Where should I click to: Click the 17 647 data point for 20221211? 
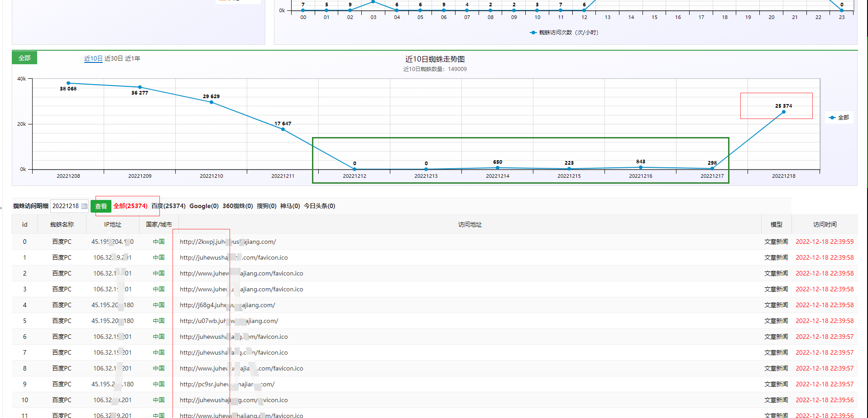(x=283, y=129)
